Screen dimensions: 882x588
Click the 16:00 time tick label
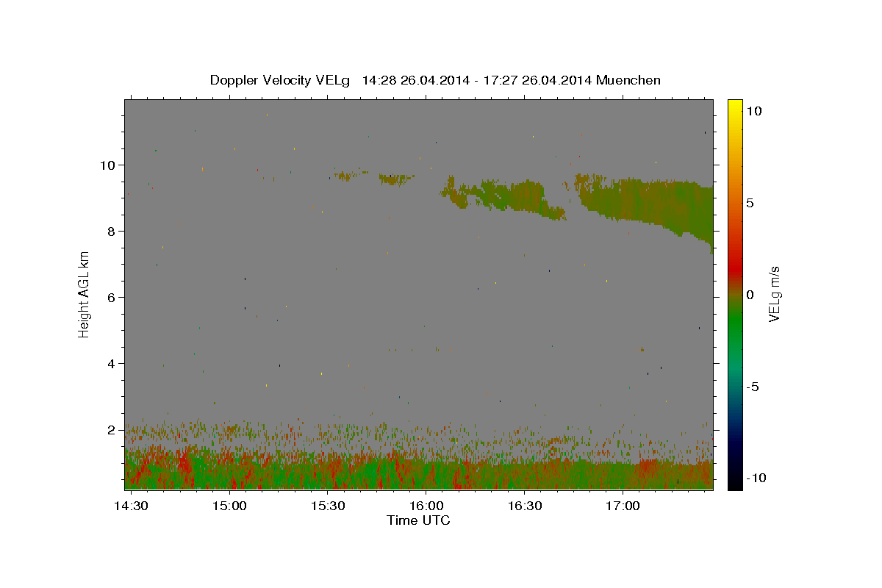pyautogui.click(x=426, y=506)
